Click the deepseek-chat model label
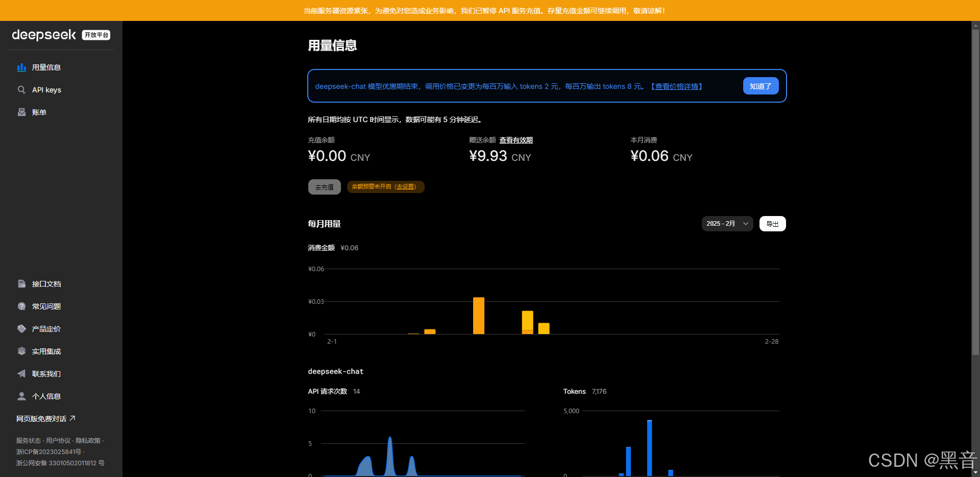Screen dimensions: 980x477 coord(336,371)
